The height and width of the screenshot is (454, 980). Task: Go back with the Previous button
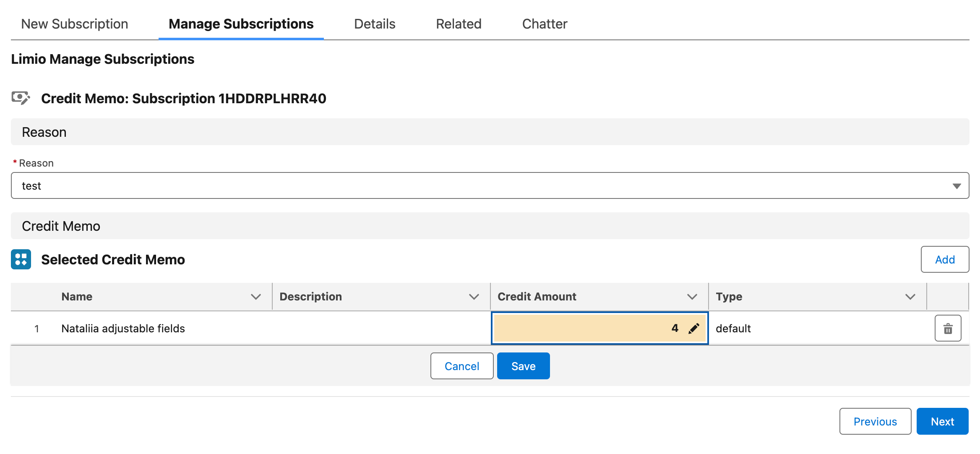point(875,421)
